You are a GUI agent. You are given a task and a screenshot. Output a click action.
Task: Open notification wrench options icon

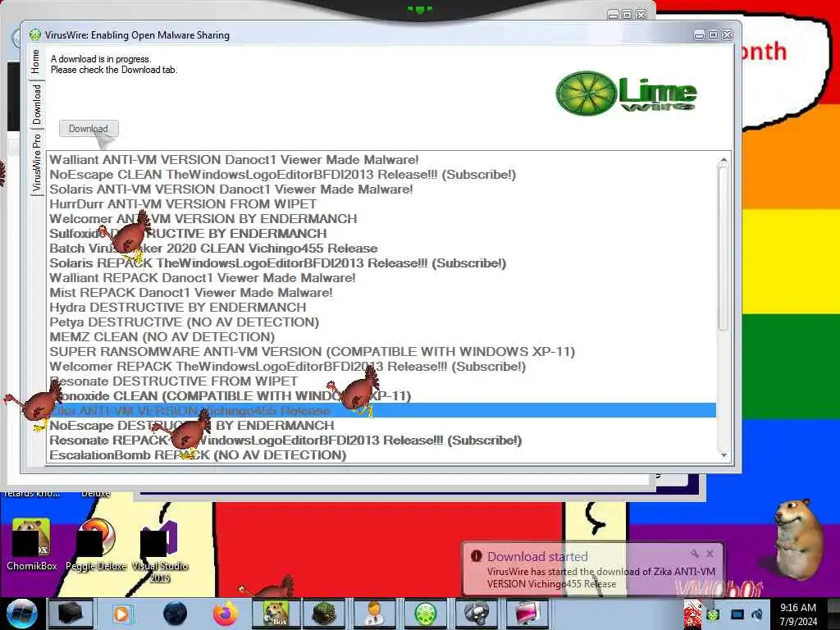point(694,554)
